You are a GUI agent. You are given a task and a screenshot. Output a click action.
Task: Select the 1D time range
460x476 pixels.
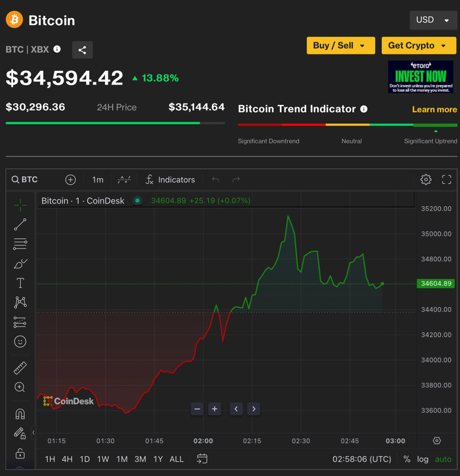pyautogui.click(x=85, y=459)
